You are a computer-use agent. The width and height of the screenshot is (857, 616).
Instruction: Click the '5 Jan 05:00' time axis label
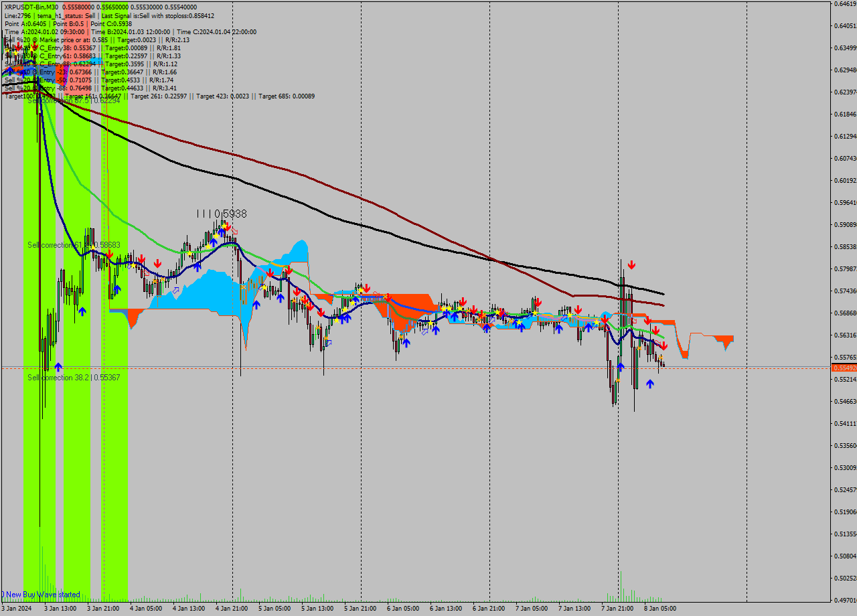pyautogui.click(x=275, y=609)
